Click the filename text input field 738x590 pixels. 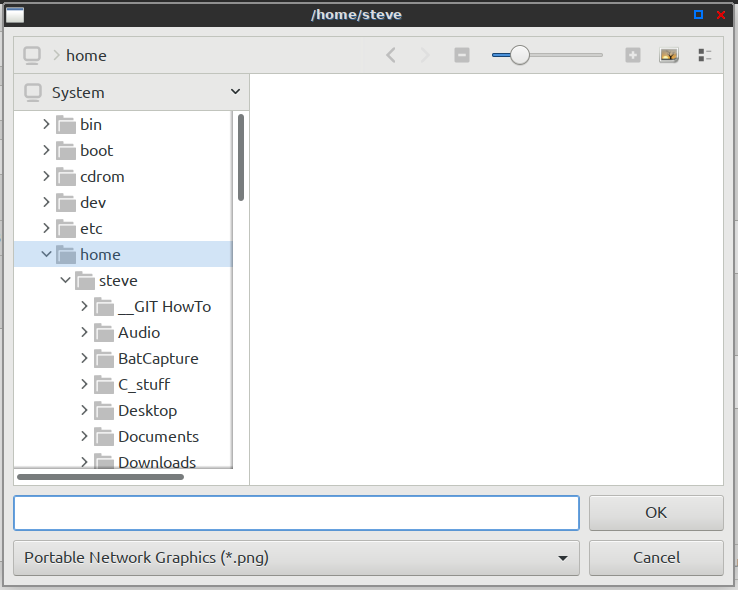pyautogui.click(x=296, y=513)
